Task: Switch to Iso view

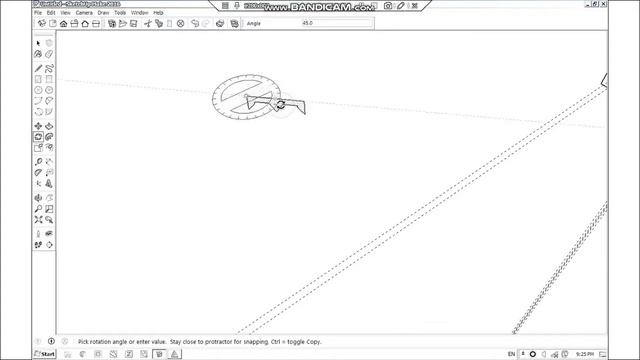Action: point(42,24)
